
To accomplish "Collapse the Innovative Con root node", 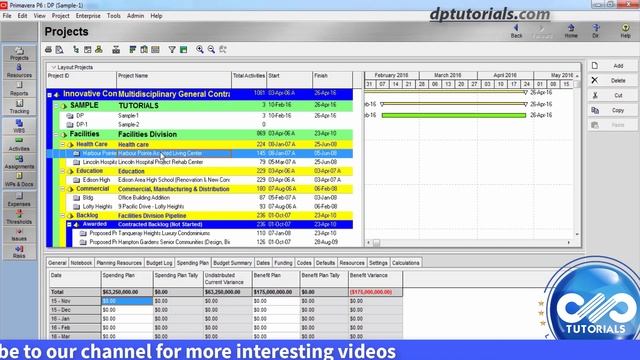I will 49,95.
